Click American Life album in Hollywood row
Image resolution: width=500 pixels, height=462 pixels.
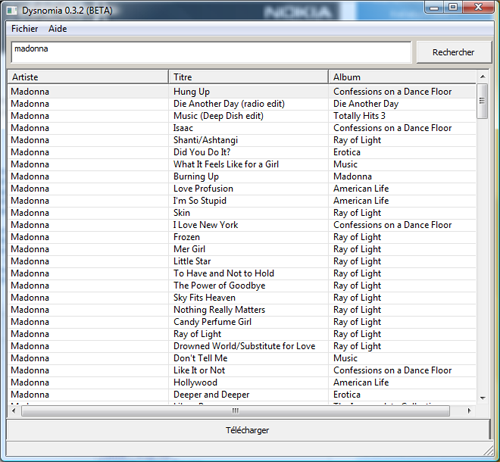tap(361, 382)
